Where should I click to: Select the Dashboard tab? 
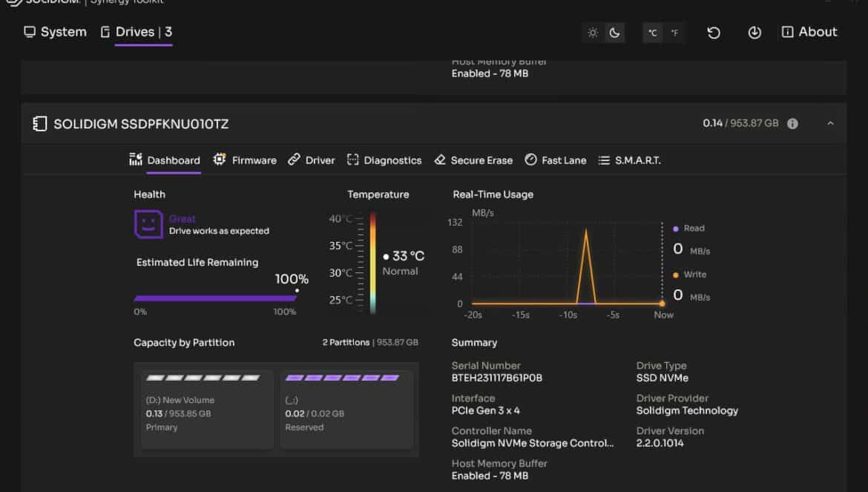pos(165,160)
